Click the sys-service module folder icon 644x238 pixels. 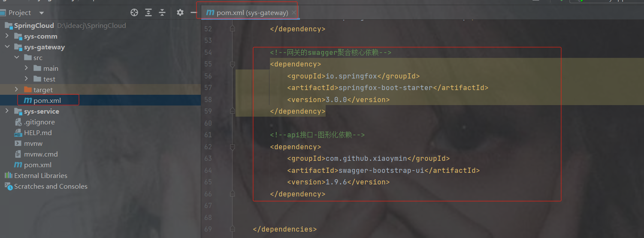(x=18, y=111)
